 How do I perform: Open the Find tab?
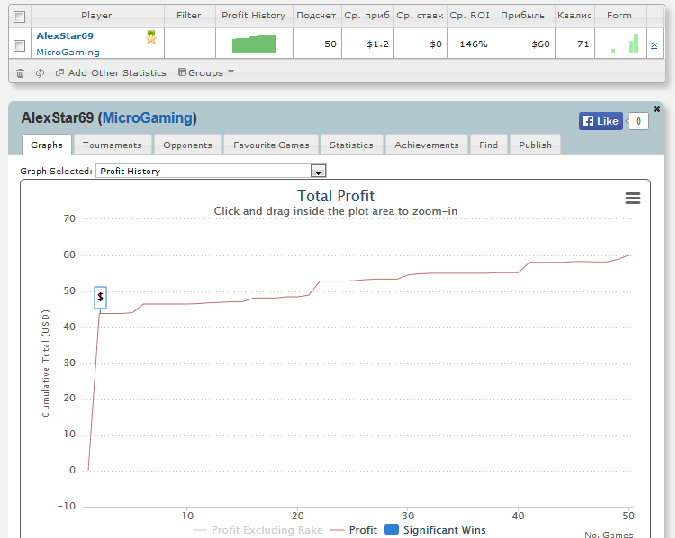click(489, 145)
